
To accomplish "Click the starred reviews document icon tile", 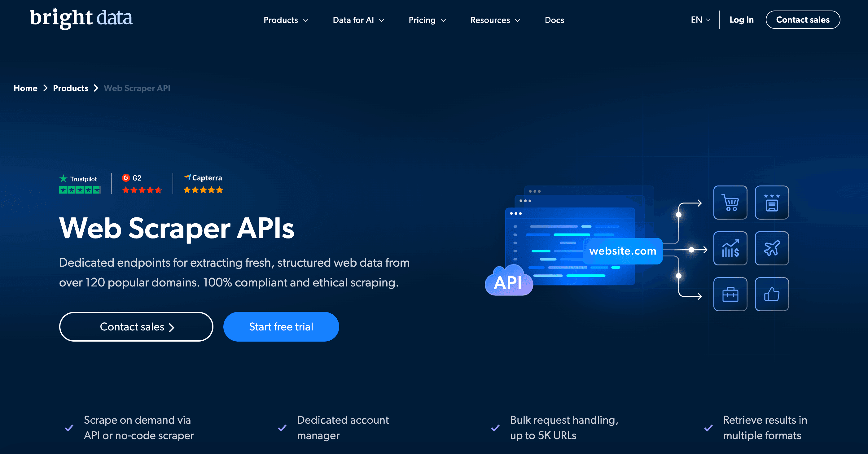I will pos(772,203).
